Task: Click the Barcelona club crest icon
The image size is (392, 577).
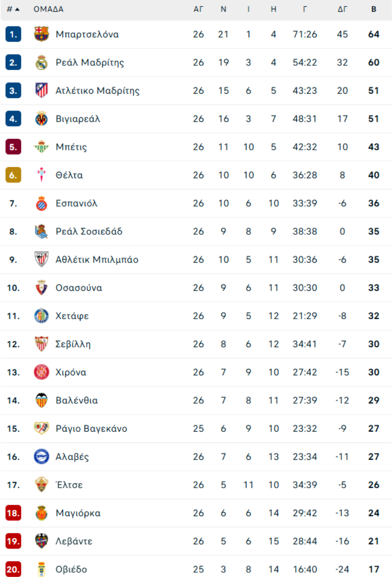Action: tap(41, 34)
